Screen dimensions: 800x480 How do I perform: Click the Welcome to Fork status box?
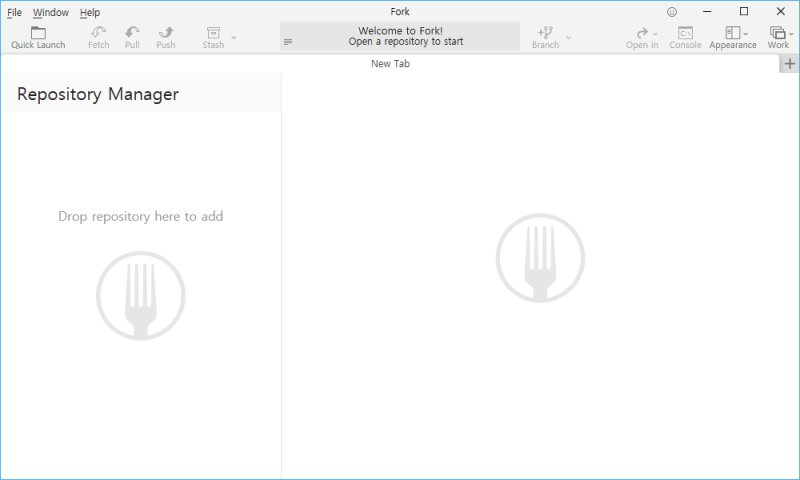400,36
